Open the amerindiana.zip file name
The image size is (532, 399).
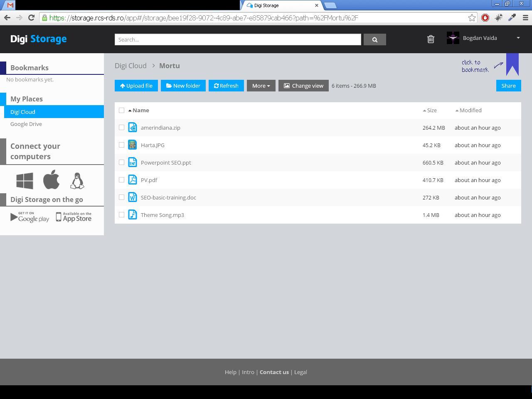click(x=160, y=128)
